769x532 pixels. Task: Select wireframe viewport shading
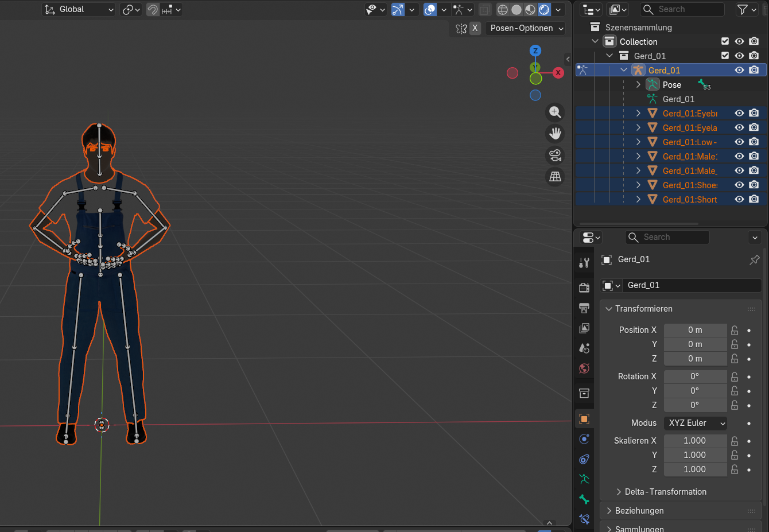coord(503,10)
